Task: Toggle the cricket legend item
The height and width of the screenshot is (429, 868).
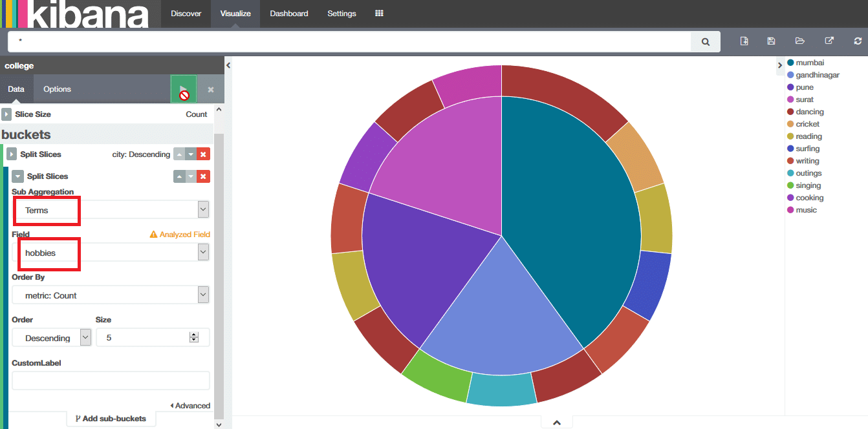Action: [x=807, y=124]
